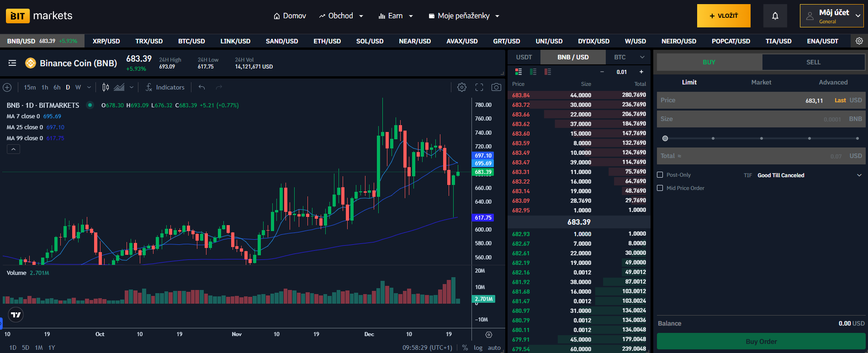Click the order size percentage slider handle
Viewport: 868px width, 353px height.
pyautogui.click(x=665, y=138)
